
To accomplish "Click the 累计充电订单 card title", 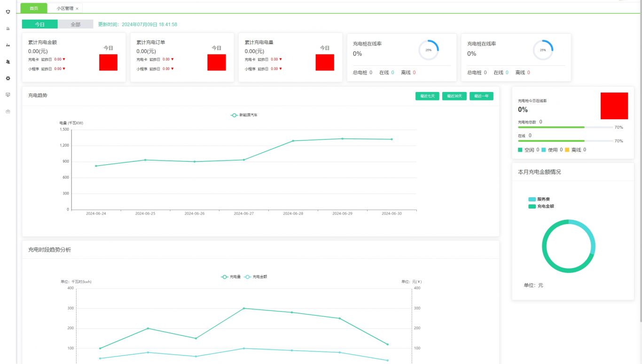I will pyautogui.click(x=151, y=42).
